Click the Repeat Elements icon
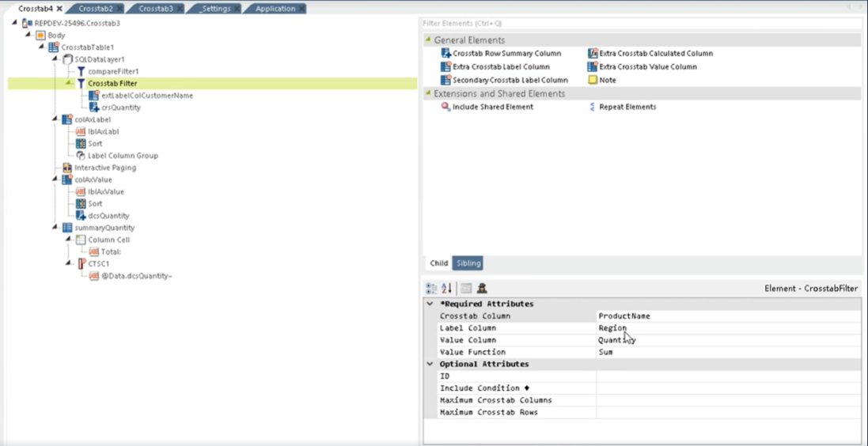The width and height of the screenshot is (868, 446). pyautogui.click(x=593, y=107)
